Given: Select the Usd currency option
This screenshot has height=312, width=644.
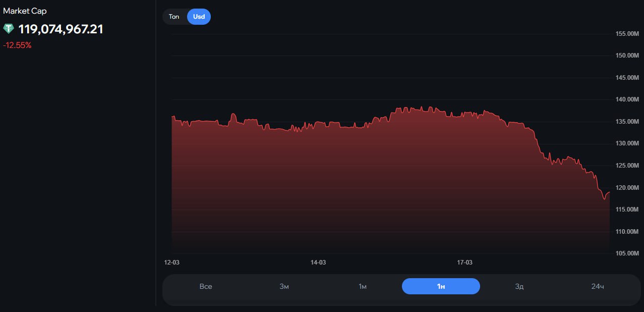Looking at the screenshot, I should click(x=199, y=17).
